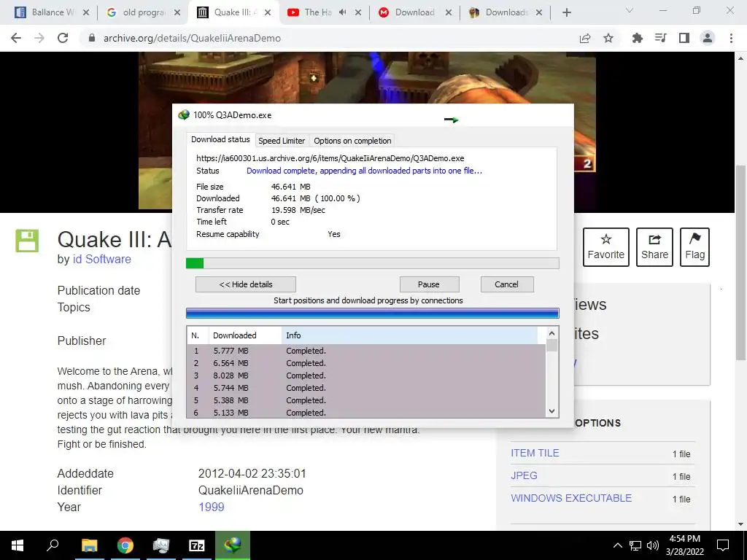Screen dimensions: 747x560
Task: View site information lock icon
Action: point(92,38)
